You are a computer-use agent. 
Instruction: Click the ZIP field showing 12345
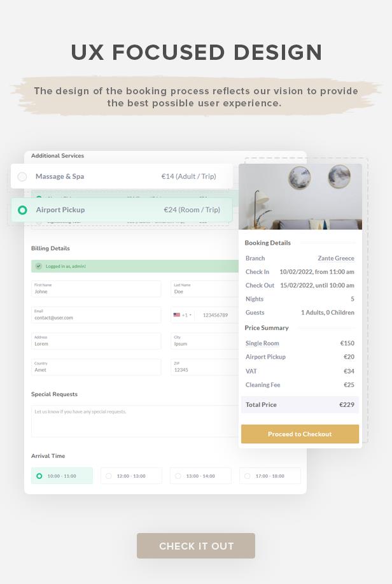coord(204,367)
